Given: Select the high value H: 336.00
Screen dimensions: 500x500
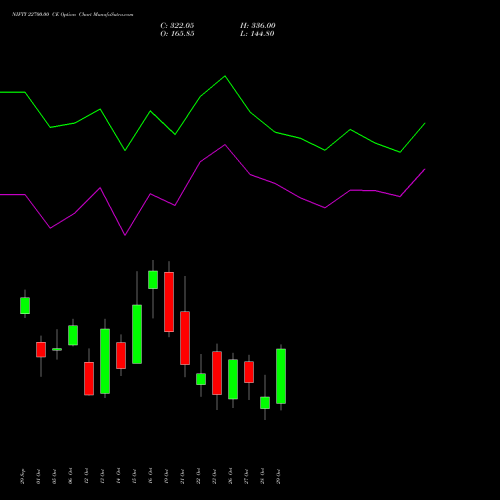Looking at the screenshot, I should [x=258, y=26].
